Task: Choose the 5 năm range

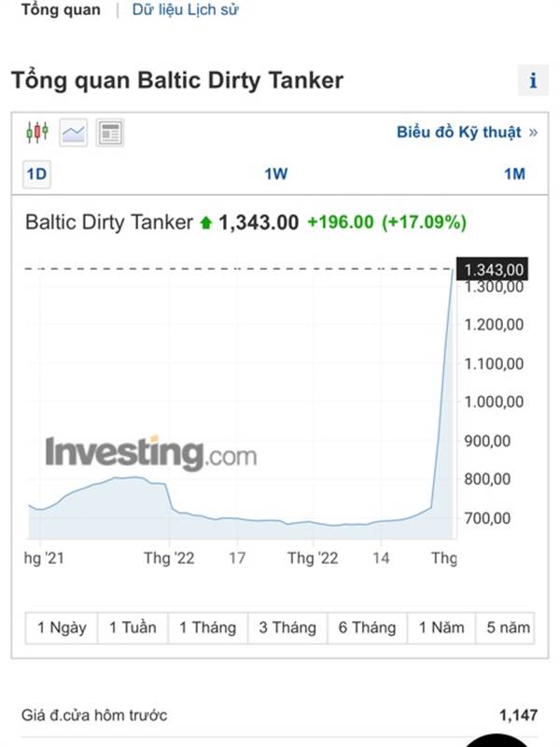Action: 505,627
